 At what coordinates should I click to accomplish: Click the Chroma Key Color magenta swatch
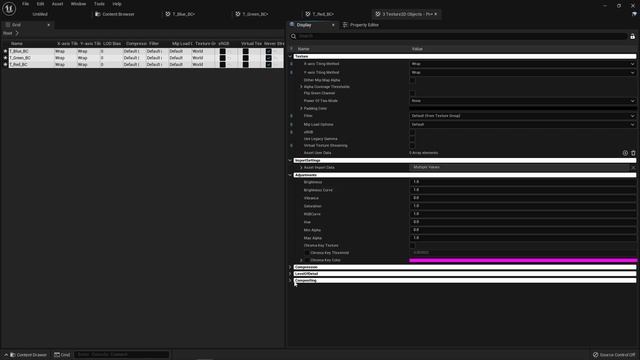point(523,260)
